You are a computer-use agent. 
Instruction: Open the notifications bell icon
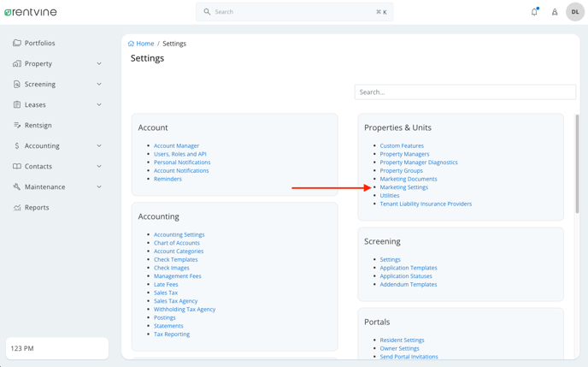point(534,12)
